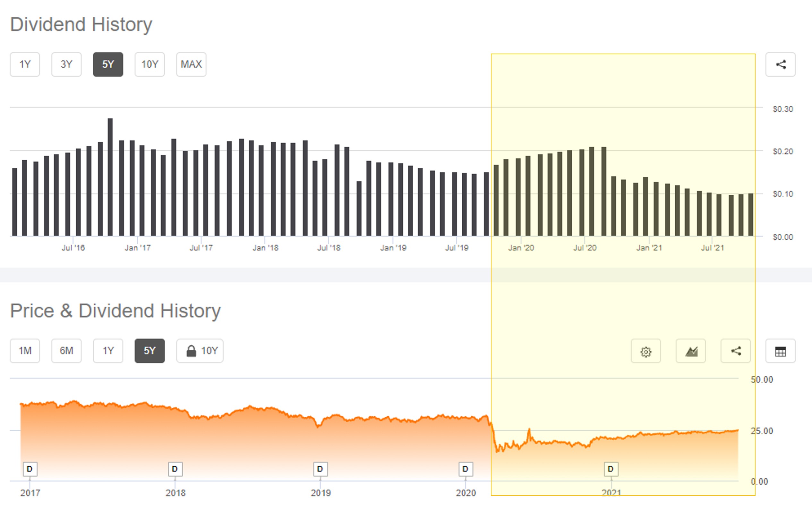Open table view of price data
The width and height of the screenshot is (812, 510).
pyautogui.click(x=780, y=351)
